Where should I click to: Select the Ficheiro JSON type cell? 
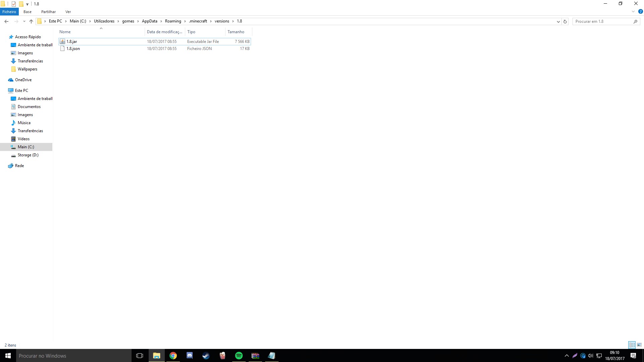click(199, 49)
